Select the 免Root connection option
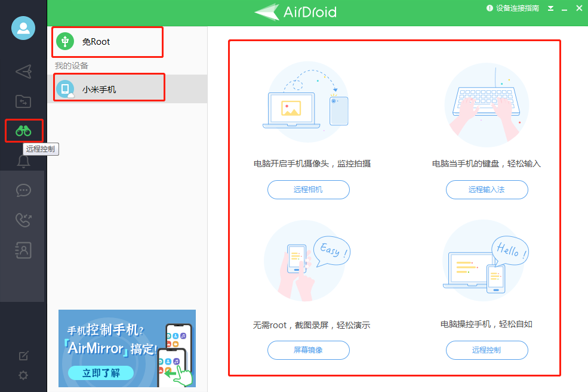Screen dimensions: 588x392 pyautogui.click(x=107, y=42)
